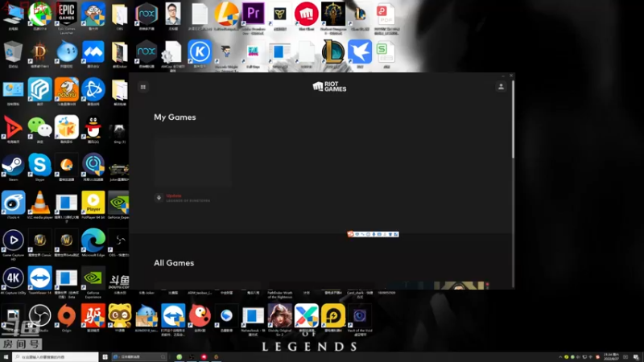The image size is (644, 362).
Task: Open the Steam desktop shortcut
Action: [x=13, y=166]
